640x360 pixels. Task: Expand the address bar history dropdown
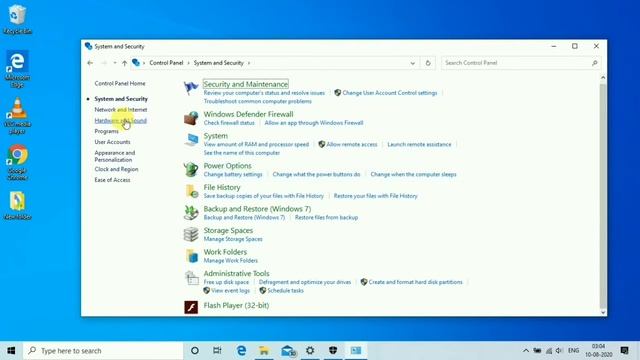pyautogui.click(x=413, y=63)
